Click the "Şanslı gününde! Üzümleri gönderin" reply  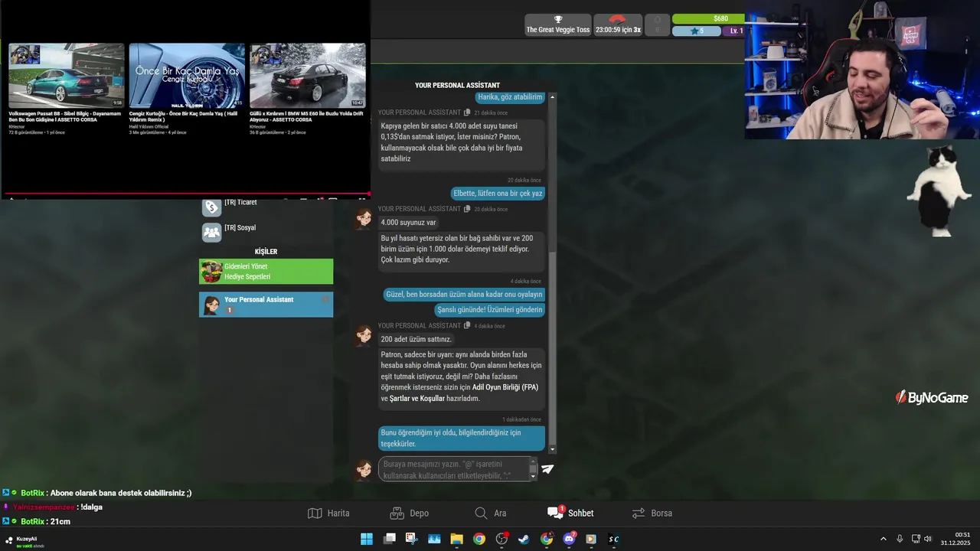point(490,310)
